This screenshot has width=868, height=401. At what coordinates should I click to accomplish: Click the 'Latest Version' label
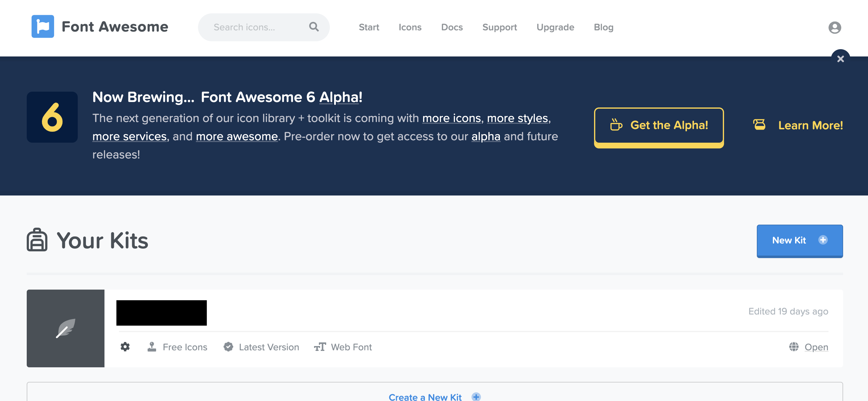[x=268, y=347]
